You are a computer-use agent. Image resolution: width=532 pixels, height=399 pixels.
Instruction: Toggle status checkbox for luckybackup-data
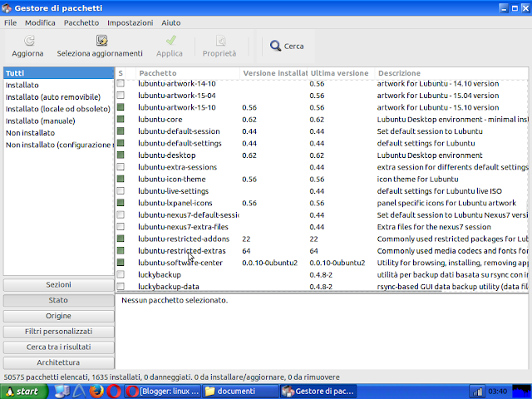pyautogui.click(x=121, y=286)
